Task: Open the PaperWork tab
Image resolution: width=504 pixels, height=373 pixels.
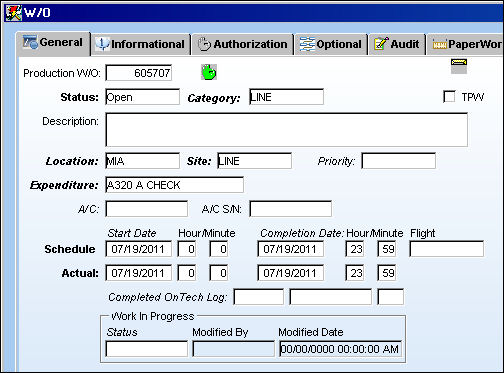Action: pos(466,44)
